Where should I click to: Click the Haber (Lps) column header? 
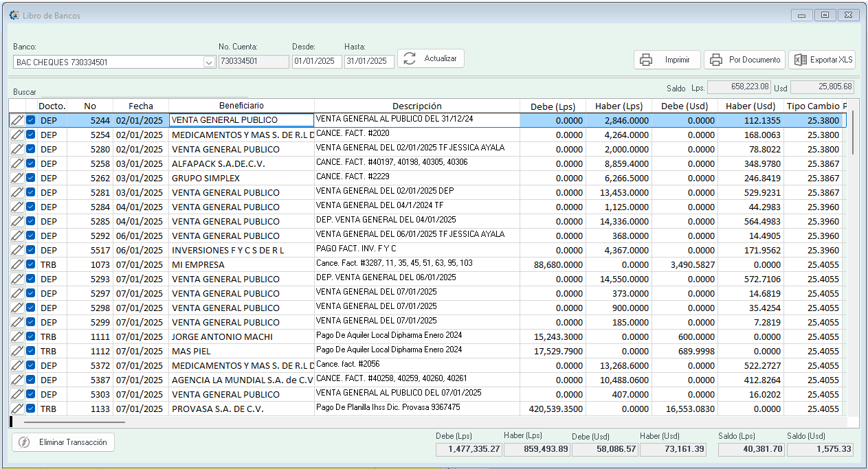620,106
